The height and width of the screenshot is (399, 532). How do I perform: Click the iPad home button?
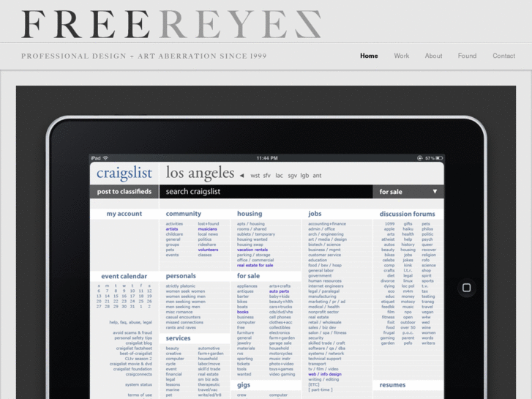[467, 288]
